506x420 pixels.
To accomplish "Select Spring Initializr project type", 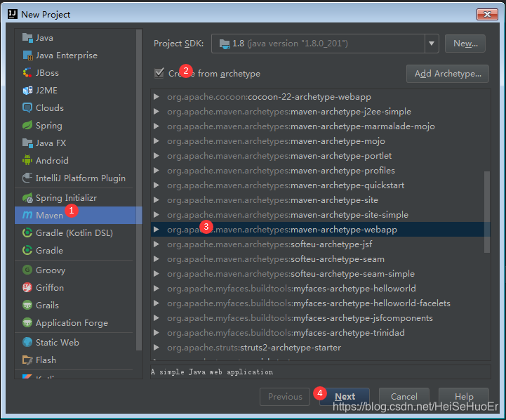I will click(x=66, y=197).
